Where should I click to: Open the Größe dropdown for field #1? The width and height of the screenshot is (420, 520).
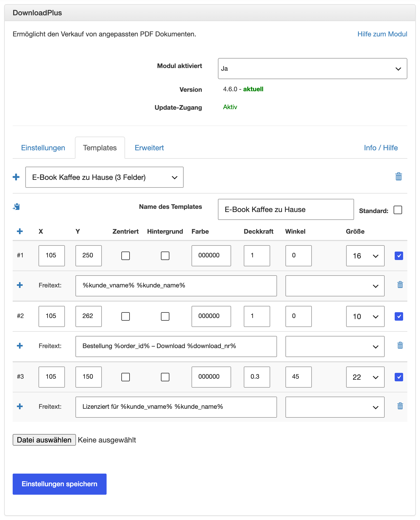365,256
